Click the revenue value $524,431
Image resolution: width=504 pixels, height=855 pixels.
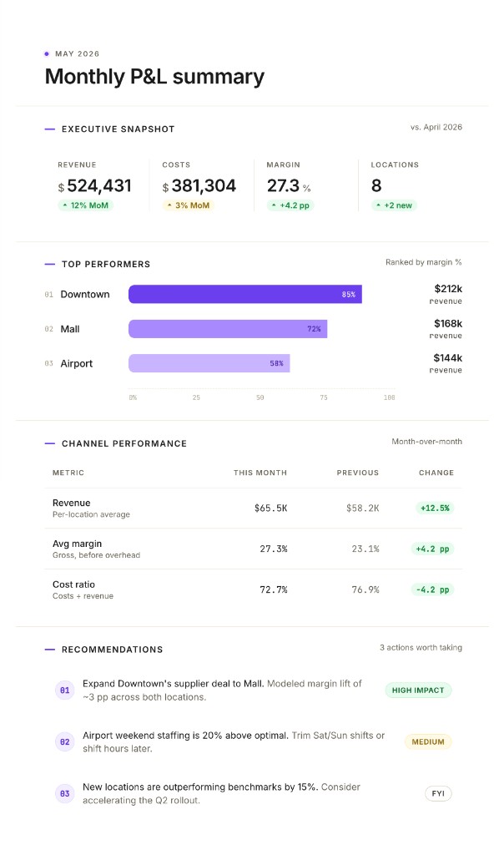tap(94, 186)
